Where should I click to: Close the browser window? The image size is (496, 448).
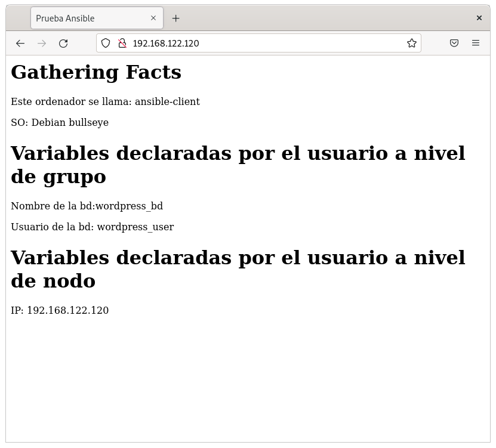click(479, 18)
